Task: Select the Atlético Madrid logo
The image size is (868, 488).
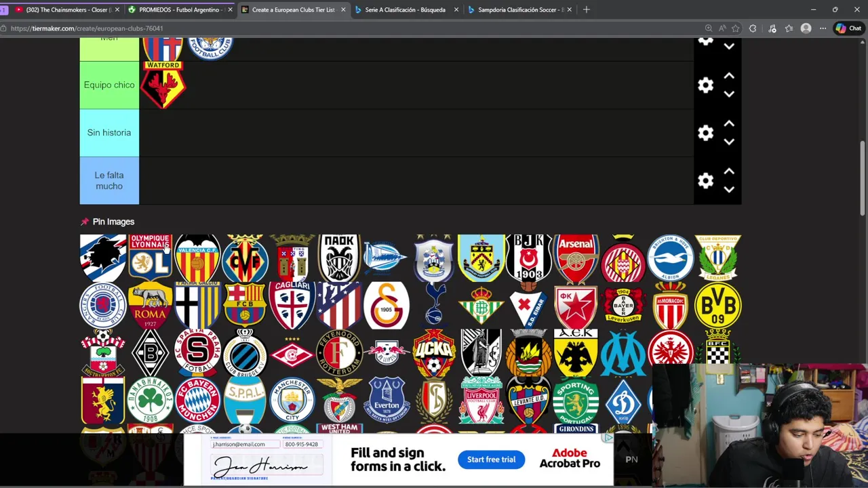Action: [339, 306]
